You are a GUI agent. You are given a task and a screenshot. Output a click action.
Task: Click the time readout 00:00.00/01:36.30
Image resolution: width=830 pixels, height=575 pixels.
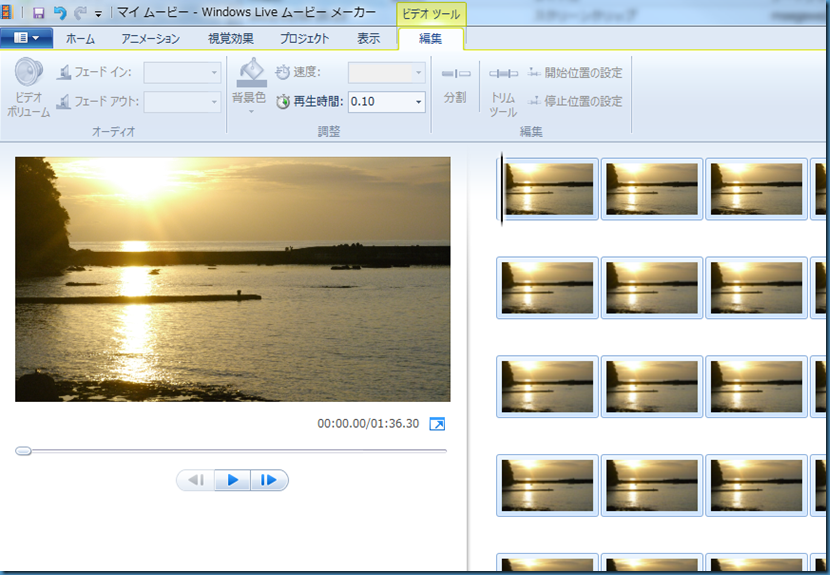[368, 424]
